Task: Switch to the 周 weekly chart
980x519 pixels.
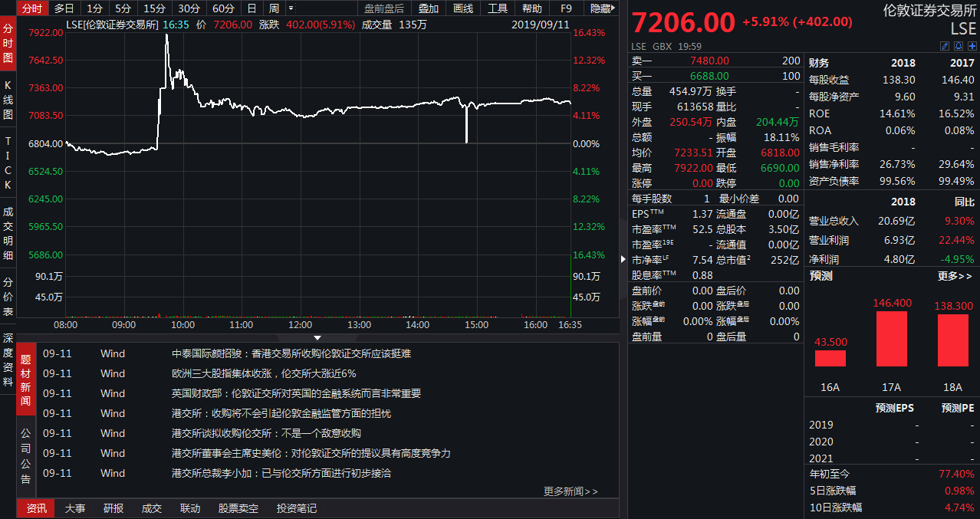Action: tap(274, 8)
